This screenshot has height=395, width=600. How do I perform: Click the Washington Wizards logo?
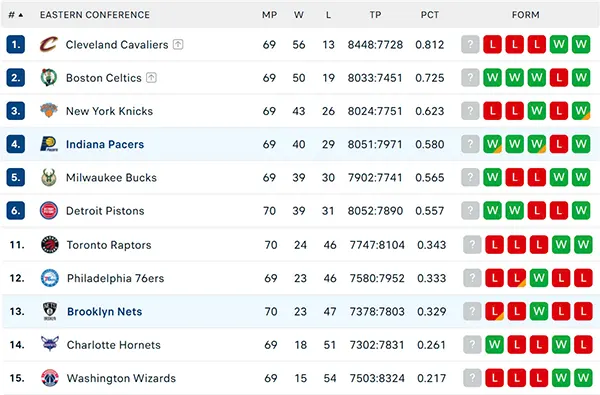click(50, 378)
